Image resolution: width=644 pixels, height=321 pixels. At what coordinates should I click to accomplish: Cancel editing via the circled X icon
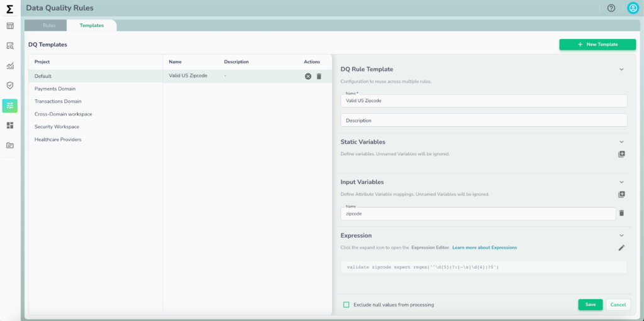[308, 76]
